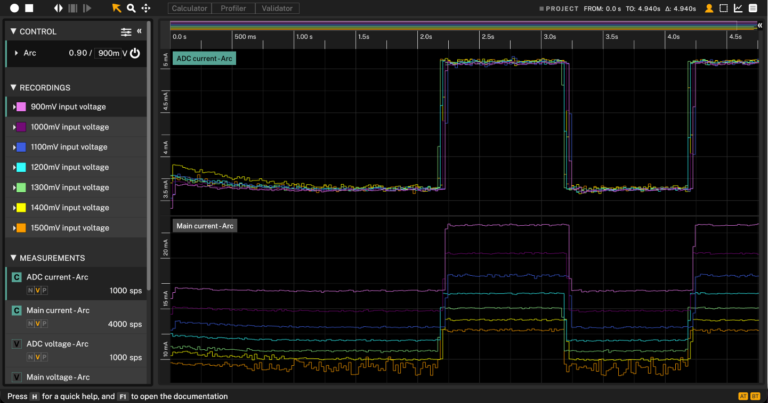Toggle P mode under Main current - Arc
Viewport: 768px width, 403px height.
pos(44,324)
